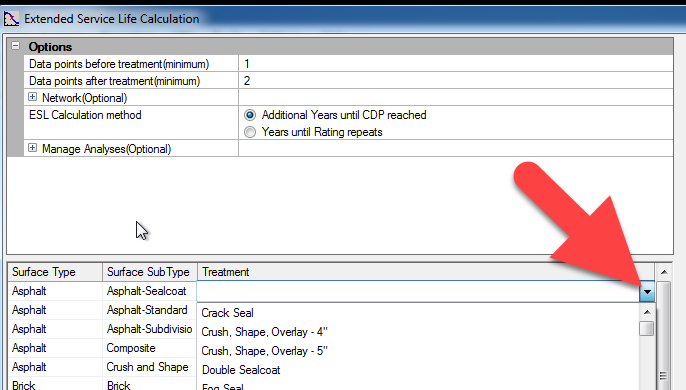Click the Treatment column header
The image size is (686, 390).
pos(426,272)
